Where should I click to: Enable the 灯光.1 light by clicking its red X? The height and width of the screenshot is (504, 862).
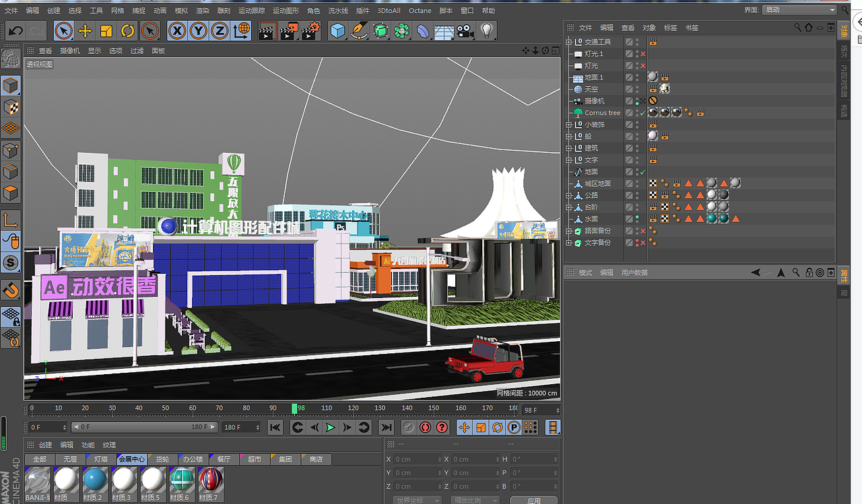coord(642,54)
